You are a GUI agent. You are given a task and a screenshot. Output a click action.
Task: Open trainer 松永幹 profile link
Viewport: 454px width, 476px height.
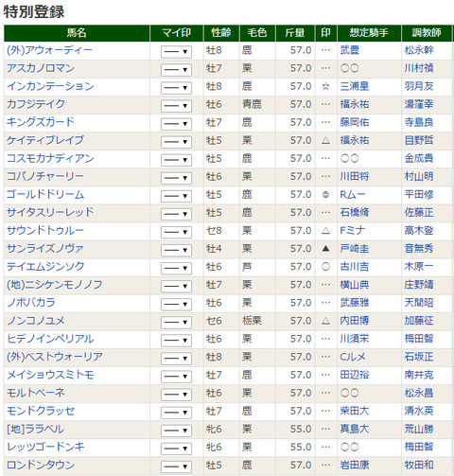coord(419,50)
